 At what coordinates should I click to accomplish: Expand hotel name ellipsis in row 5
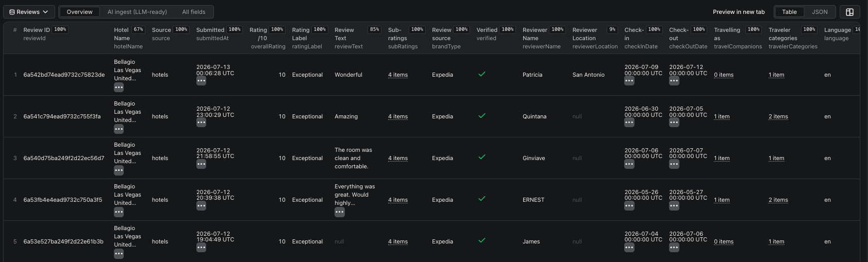pos(119,254)
